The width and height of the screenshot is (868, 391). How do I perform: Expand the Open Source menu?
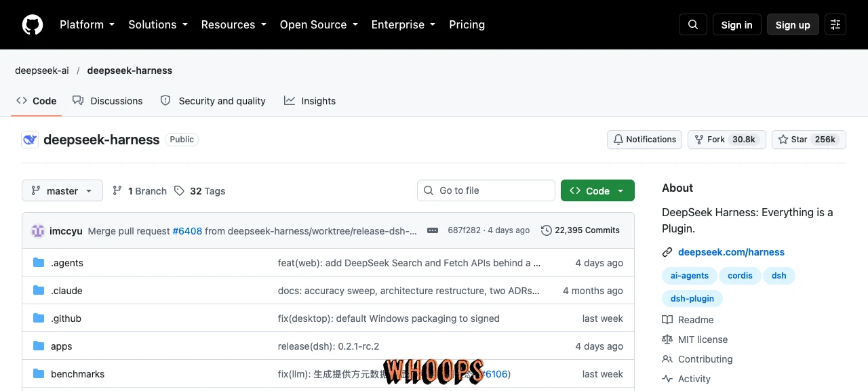[319, 24]
